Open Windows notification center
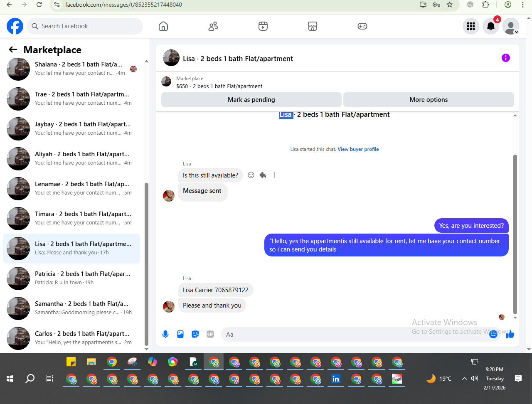The width and height of the screenshot is (532, 404). tap(518, 379)
